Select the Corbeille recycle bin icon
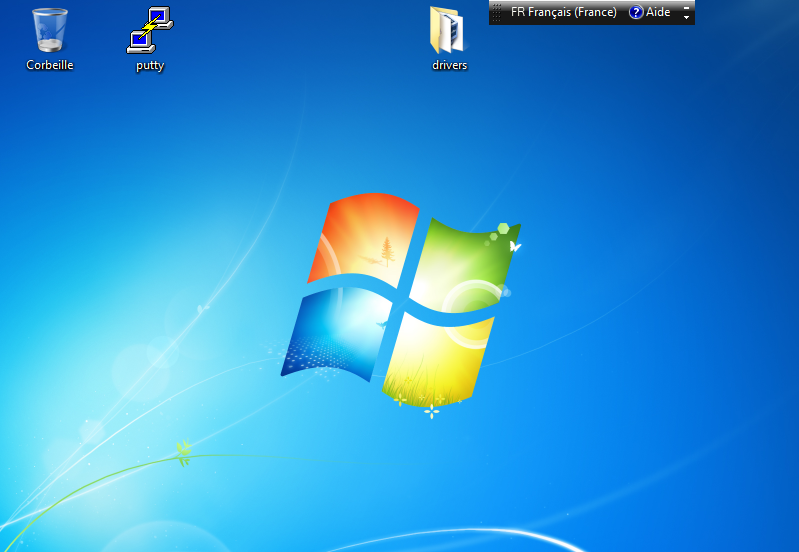Viewport: 799px width, 552px height. [x=49, y=30]
